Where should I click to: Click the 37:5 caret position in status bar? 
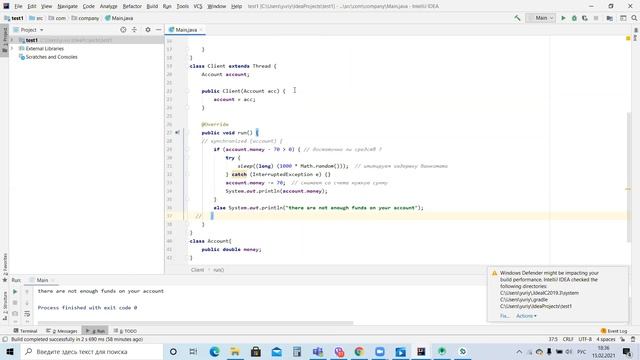point(553,339)
